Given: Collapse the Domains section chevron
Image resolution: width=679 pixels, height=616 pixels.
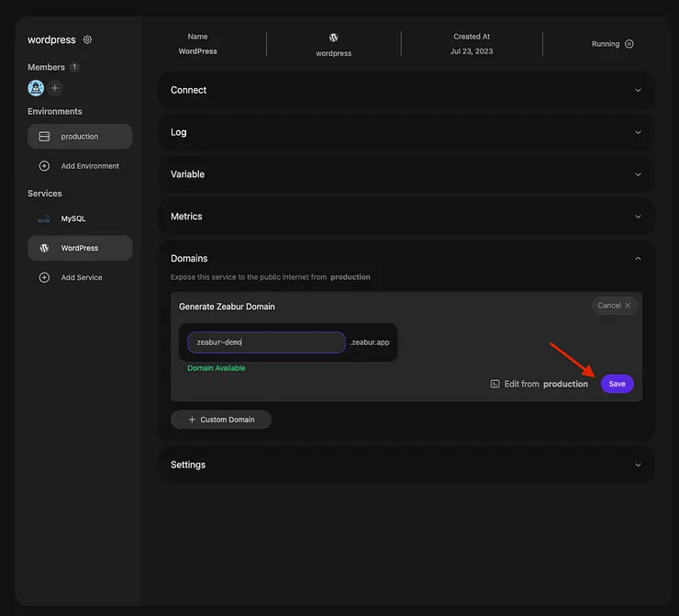Looking at the screenshot, I should tap(638, 258).
